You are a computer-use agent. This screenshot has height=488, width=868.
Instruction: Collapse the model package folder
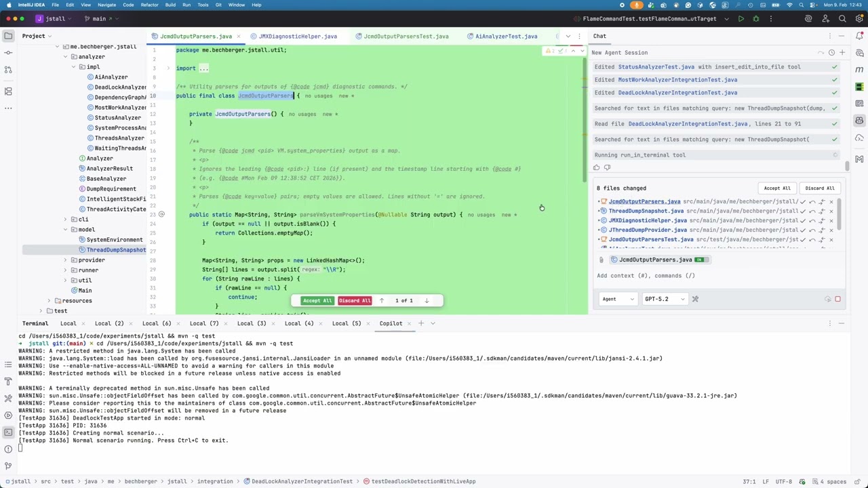click(x=66, y=230)
